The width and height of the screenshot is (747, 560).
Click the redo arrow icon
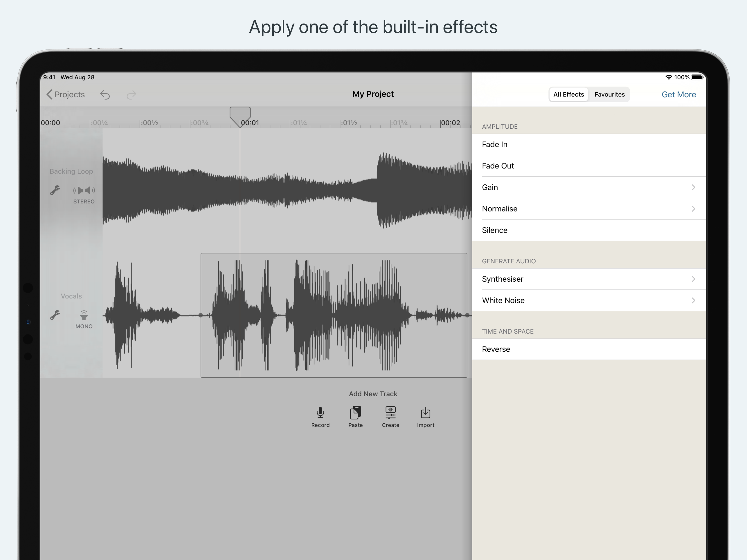131,95
